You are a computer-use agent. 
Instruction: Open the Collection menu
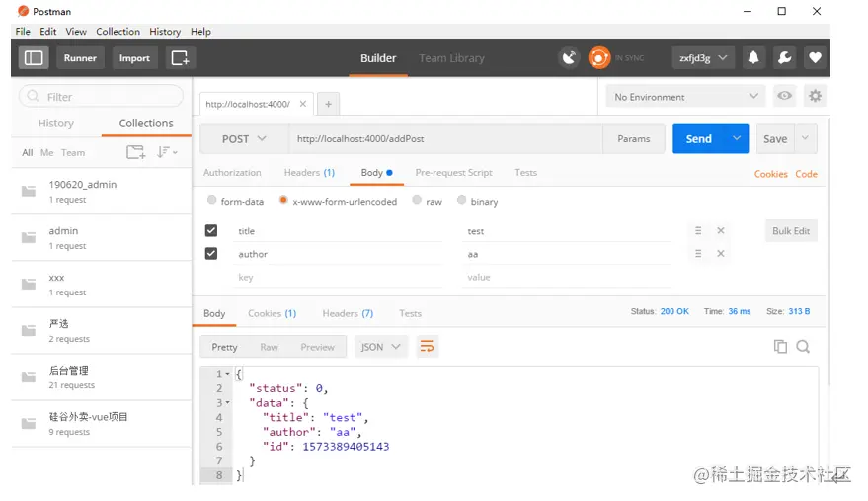tap(118, 31)
